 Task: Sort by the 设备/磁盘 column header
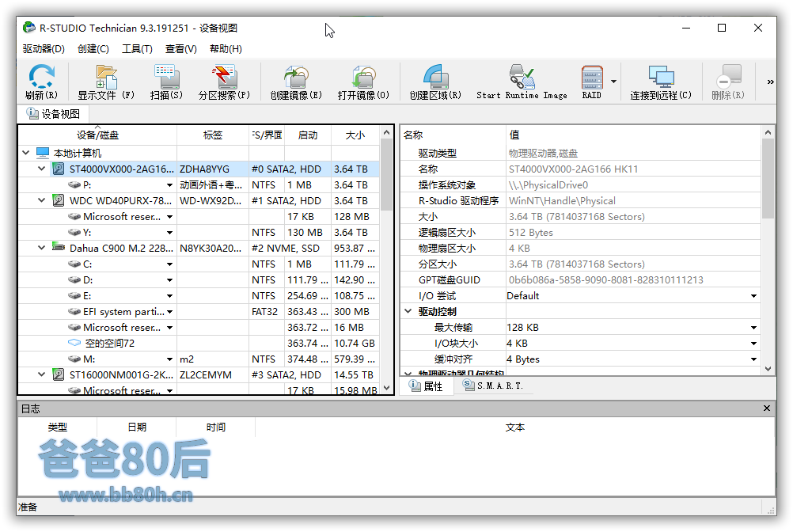97,135
